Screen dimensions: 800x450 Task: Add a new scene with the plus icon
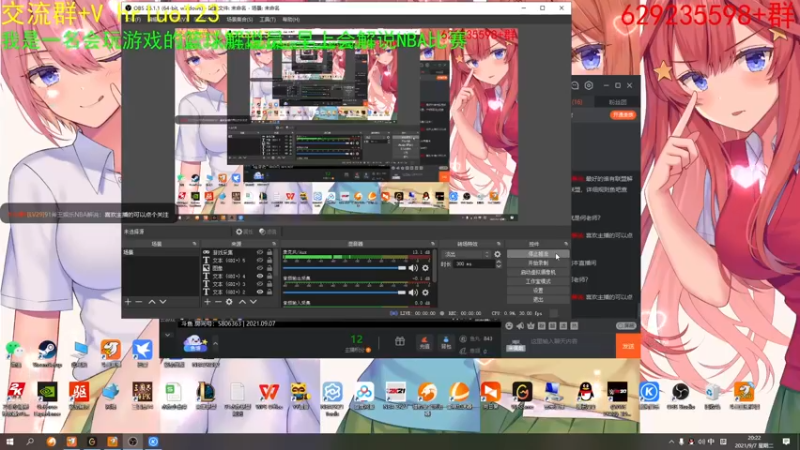pos(128,302)
